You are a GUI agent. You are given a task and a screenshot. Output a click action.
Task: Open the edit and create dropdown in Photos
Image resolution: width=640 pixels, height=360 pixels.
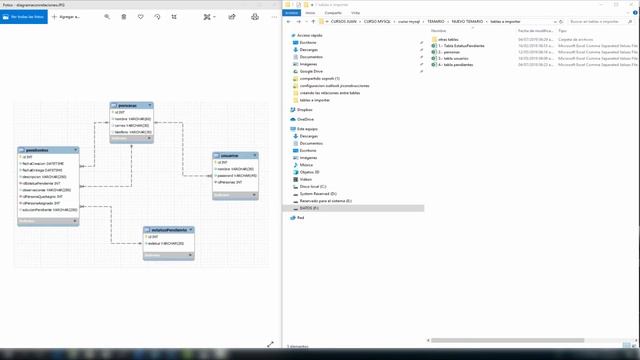(209, 17)
